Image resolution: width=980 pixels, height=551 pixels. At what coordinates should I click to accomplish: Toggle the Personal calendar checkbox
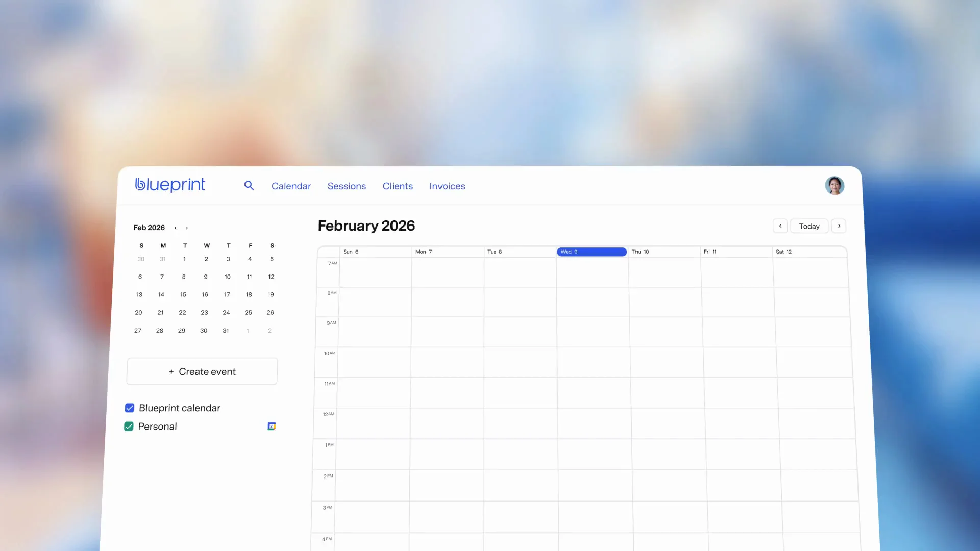[x=129, y=427]
